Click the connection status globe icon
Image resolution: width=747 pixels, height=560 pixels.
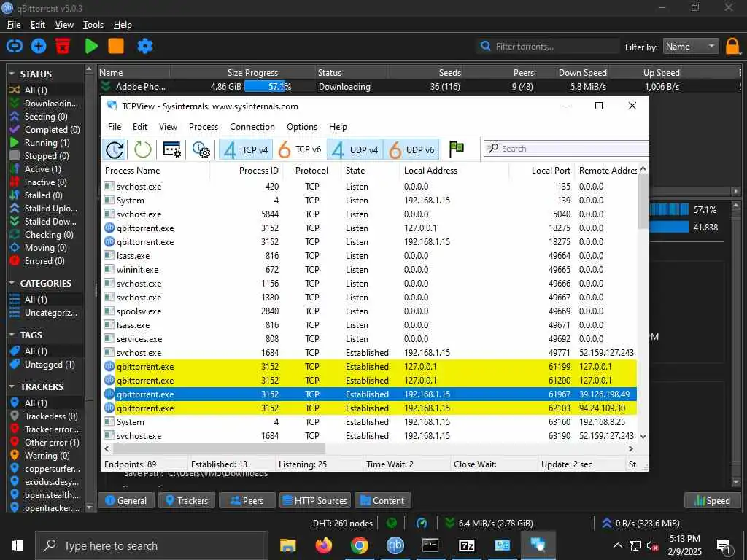pos(392,523)
